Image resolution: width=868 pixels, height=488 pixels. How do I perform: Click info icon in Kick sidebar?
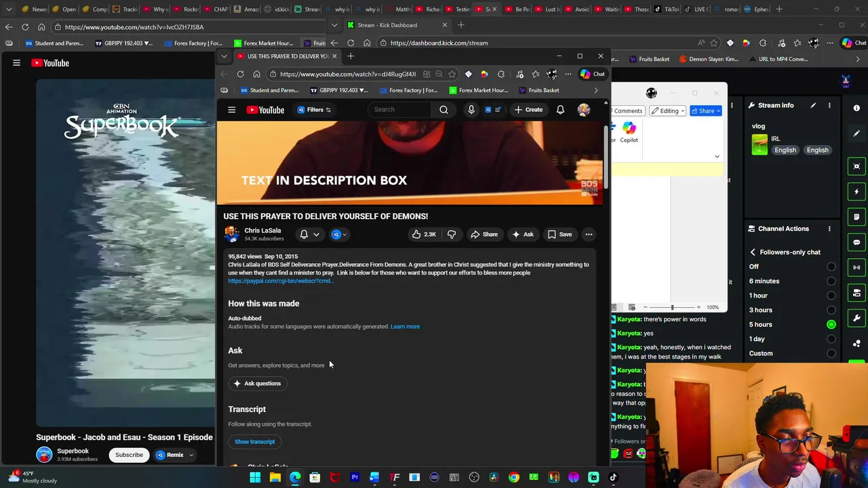coord(856,108)
